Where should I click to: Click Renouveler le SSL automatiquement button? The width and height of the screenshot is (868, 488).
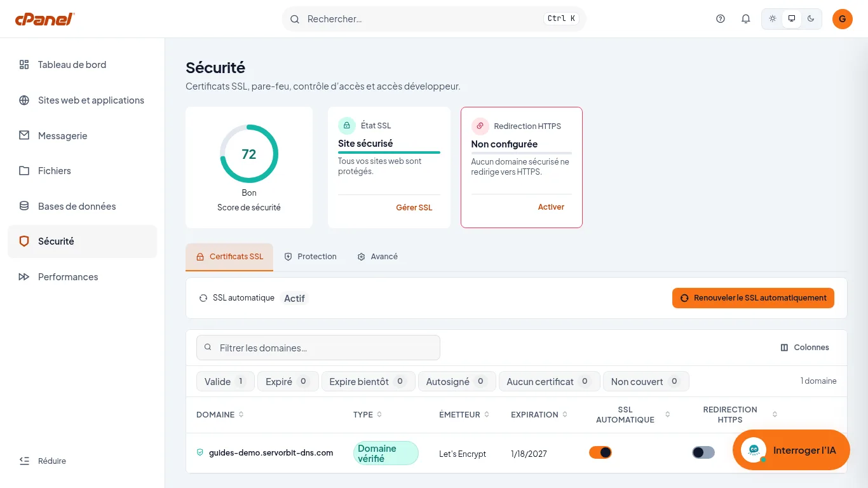753,298
